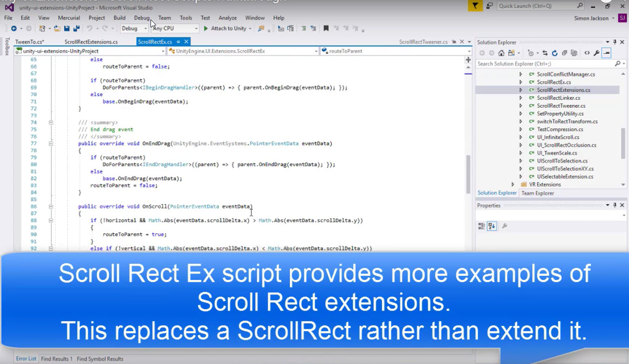Open the unity-ui-extensions-UnityProject dropdown
This screenshot has width=629, height=364.
click(90, 51)
